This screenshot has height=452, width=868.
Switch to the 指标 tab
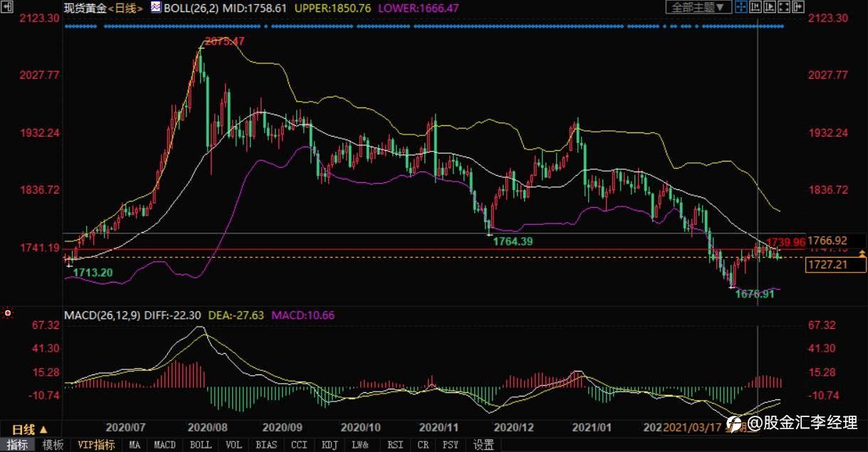point(18,445)
